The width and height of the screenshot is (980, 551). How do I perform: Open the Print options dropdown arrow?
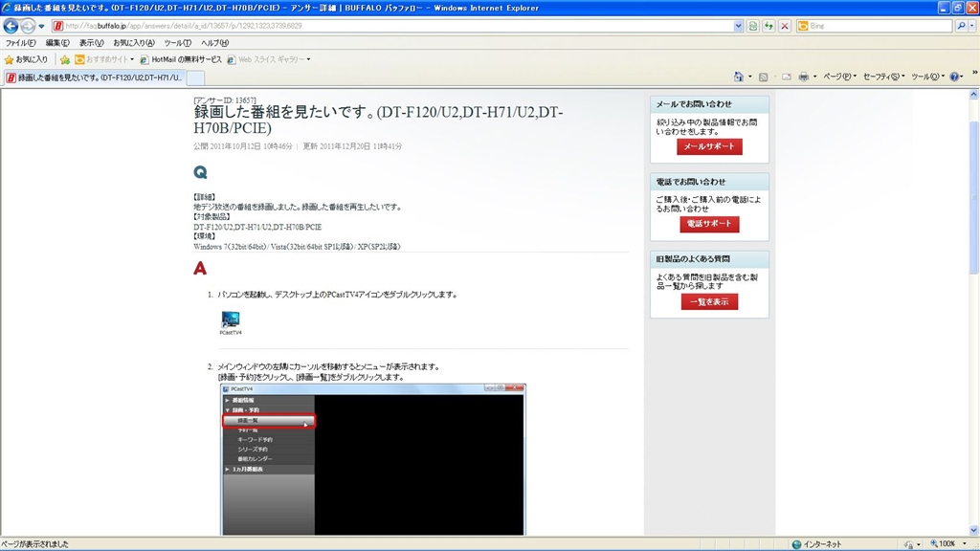click(x=815, y=77)
